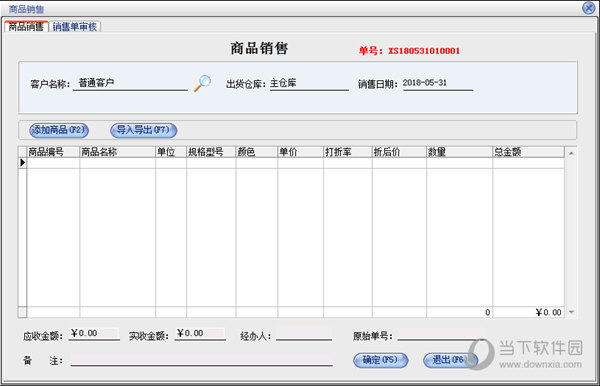Click the 实收金额 amount field

200,334
